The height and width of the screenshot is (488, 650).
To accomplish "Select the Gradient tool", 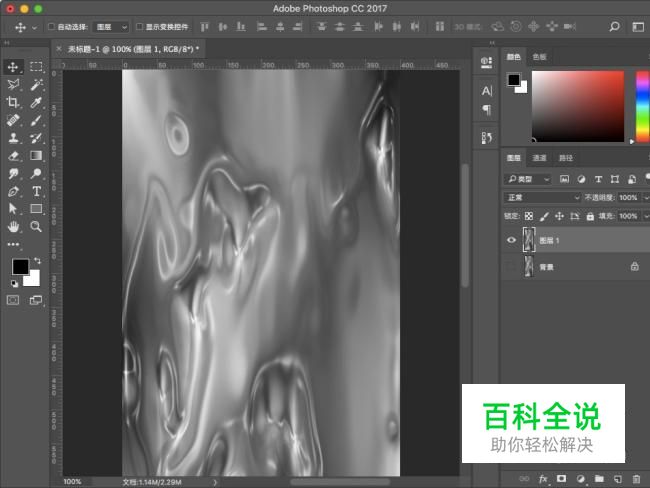I will 36,155.
